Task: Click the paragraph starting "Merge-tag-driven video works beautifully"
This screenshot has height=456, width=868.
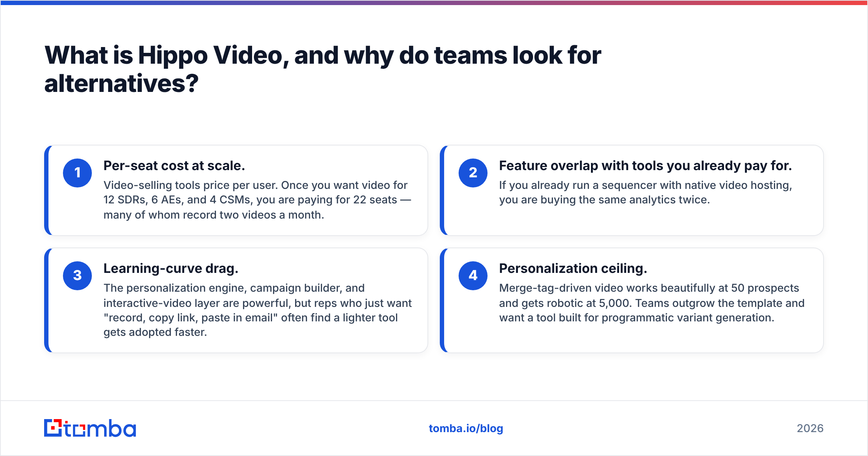Action: pos(652,303)
